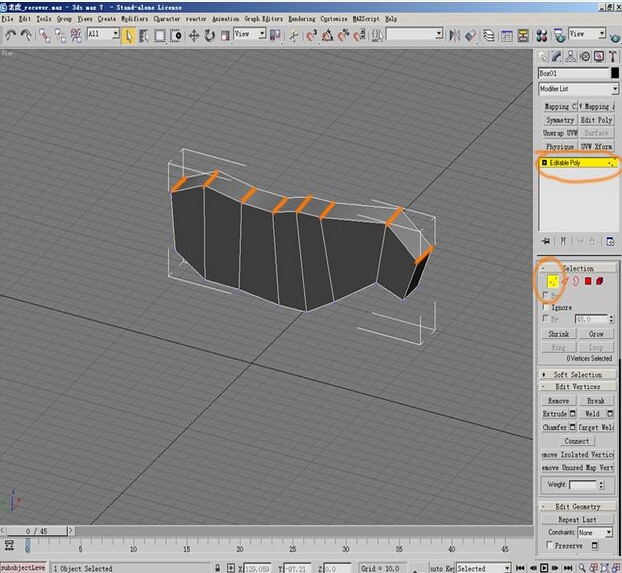
Task: Switch to Utilities hammer panel tab
Action: point(613,57)
